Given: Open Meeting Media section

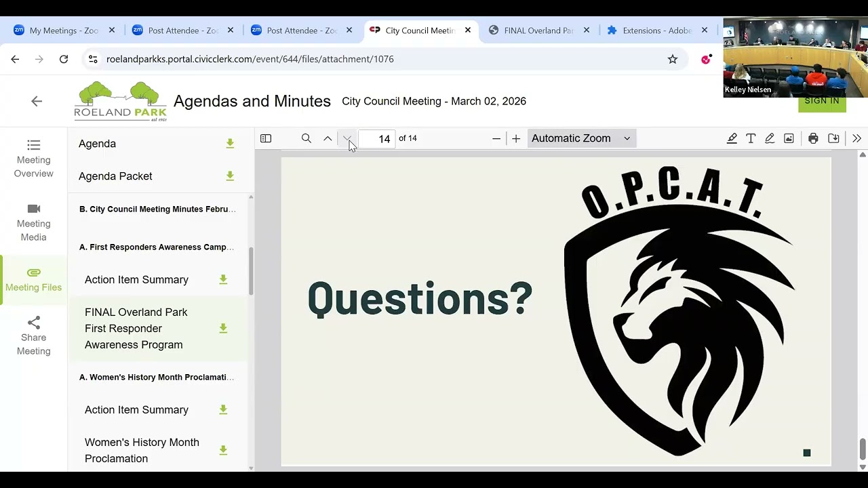Looking at the screenshot, I should pyautogui.click(x=34, y=222).
